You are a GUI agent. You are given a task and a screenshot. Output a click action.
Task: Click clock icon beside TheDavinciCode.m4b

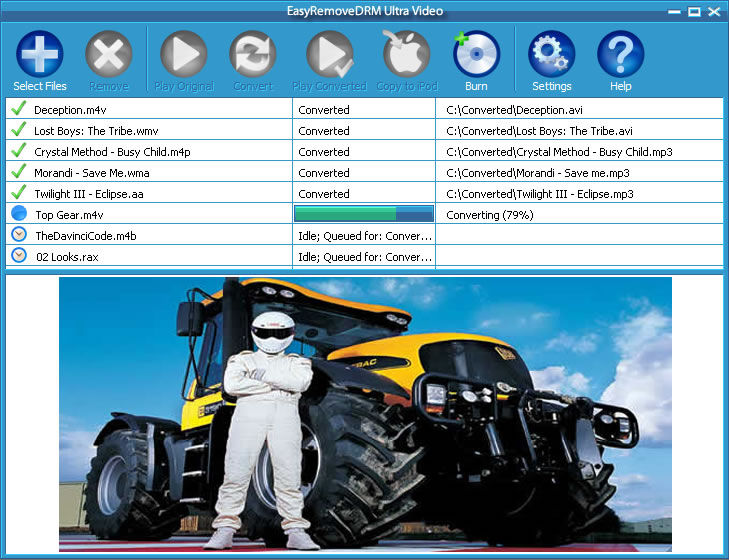tap(19, 234)
